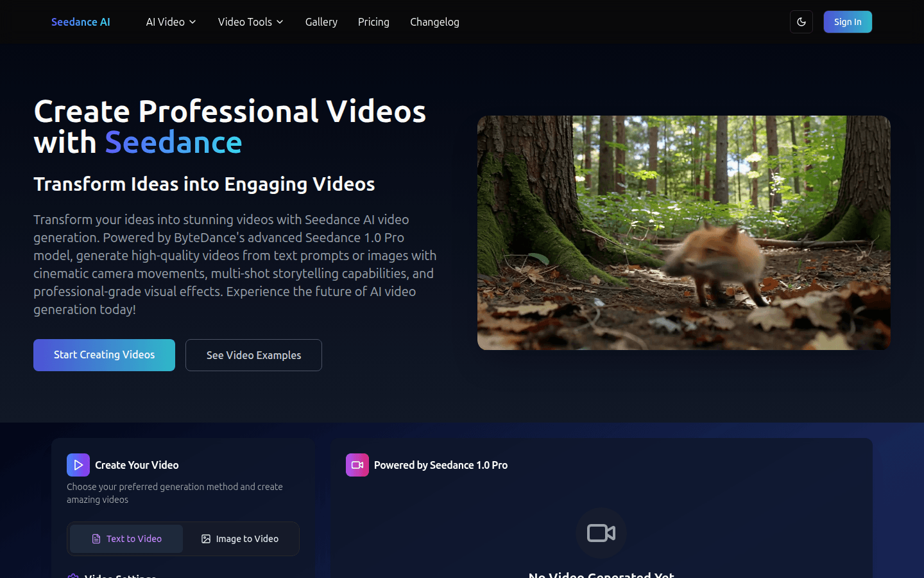Click 'Transform Ideas into Engaging Videos' subheading

[x=204, y=184]
